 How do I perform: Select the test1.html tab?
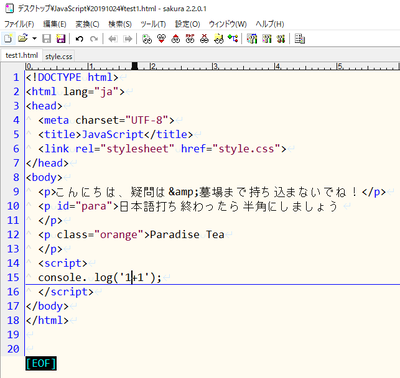pos(22,55)
